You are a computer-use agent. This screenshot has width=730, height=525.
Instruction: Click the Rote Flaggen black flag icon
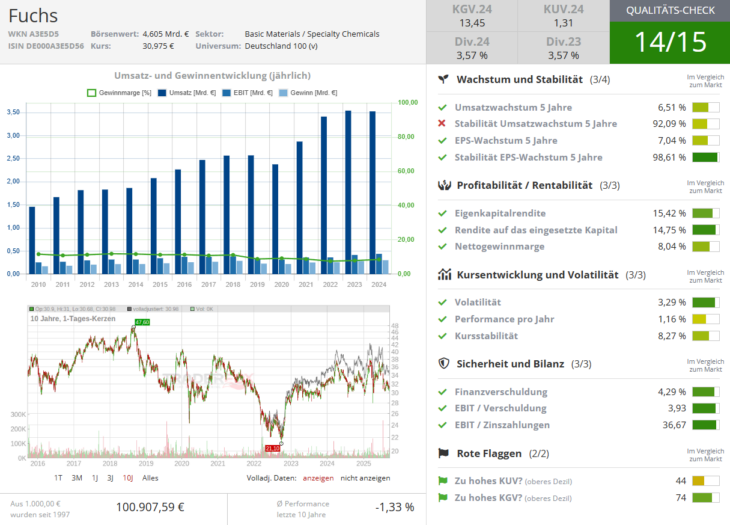click(x=444, y=453)
